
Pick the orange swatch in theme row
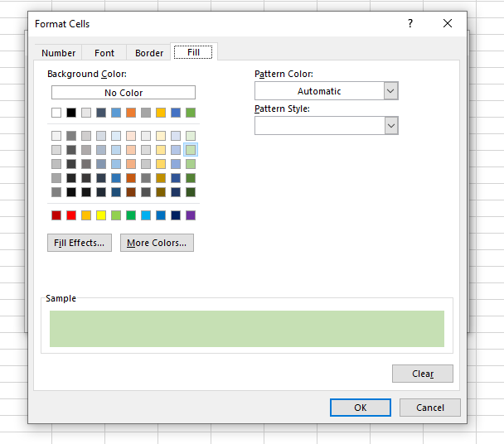(x=131, y=113)
